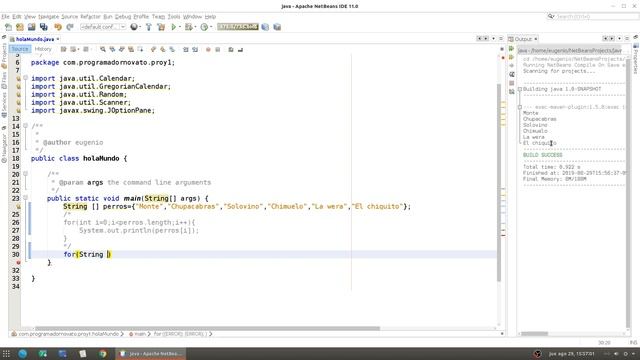
Task: Click the New File toolbar icon
Action: click(x=8, y=27)
